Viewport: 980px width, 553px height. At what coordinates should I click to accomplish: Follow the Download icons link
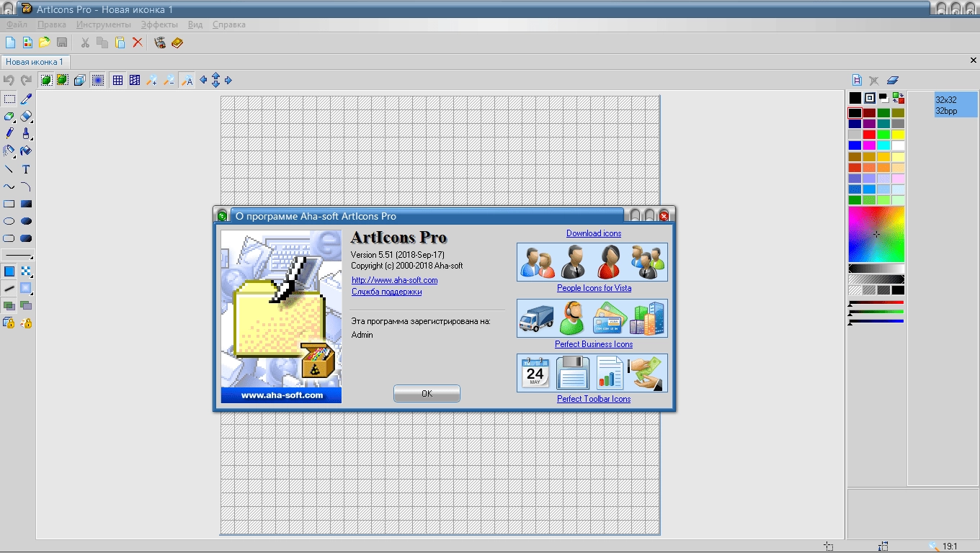pos(594,233)
